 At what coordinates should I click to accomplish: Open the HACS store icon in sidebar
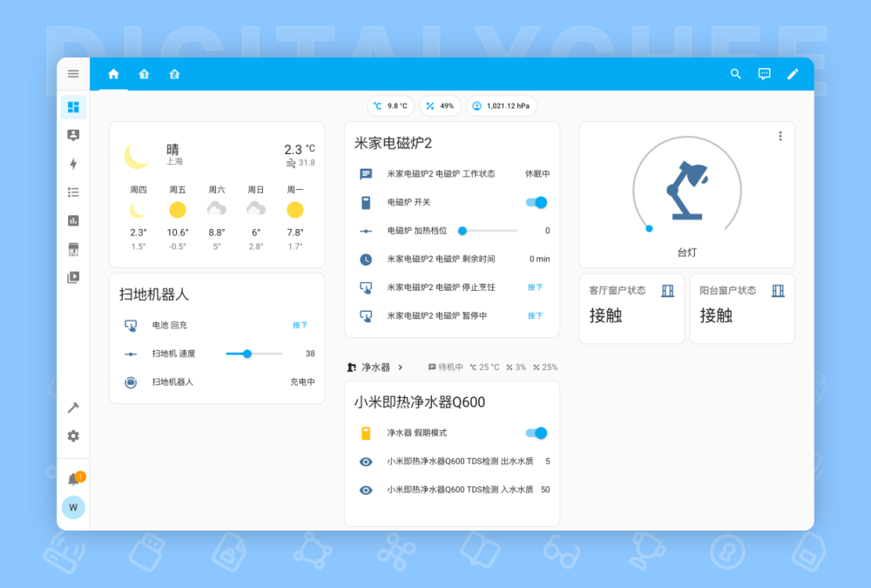(73, 249)
